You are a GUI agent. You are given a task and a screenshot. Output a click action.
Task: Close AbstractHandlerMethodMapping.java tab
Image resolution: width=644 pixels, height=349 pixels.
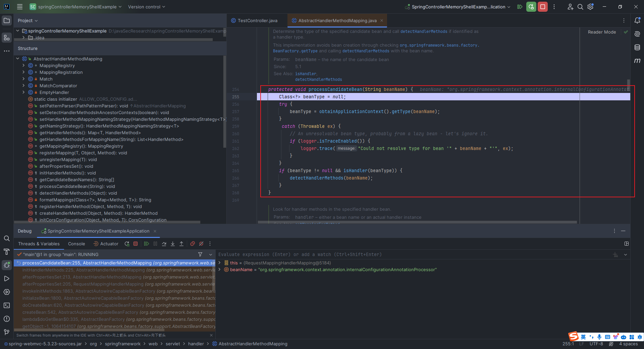[382, 20]
